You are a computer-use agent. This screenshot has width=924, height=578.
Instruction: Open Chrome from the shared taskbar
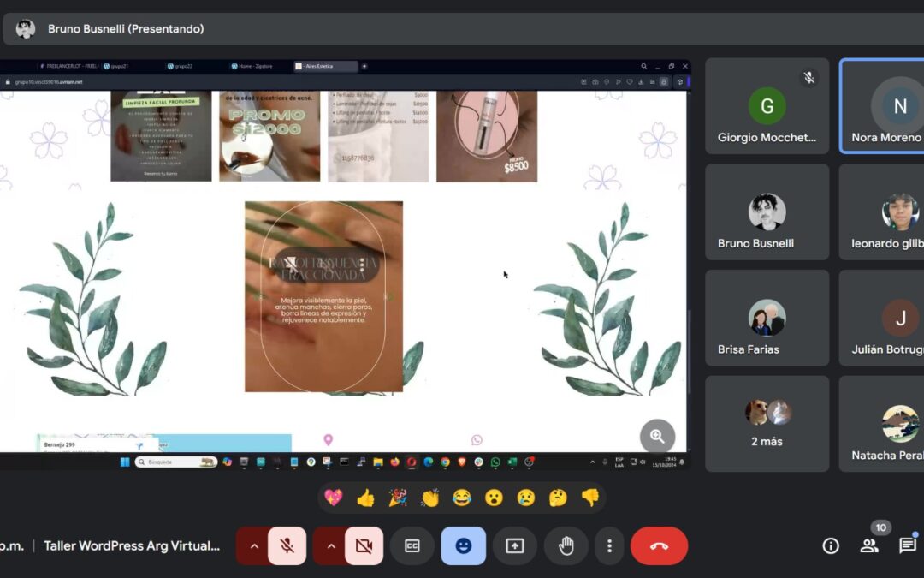pyautogui.click(x=445, y=462)
